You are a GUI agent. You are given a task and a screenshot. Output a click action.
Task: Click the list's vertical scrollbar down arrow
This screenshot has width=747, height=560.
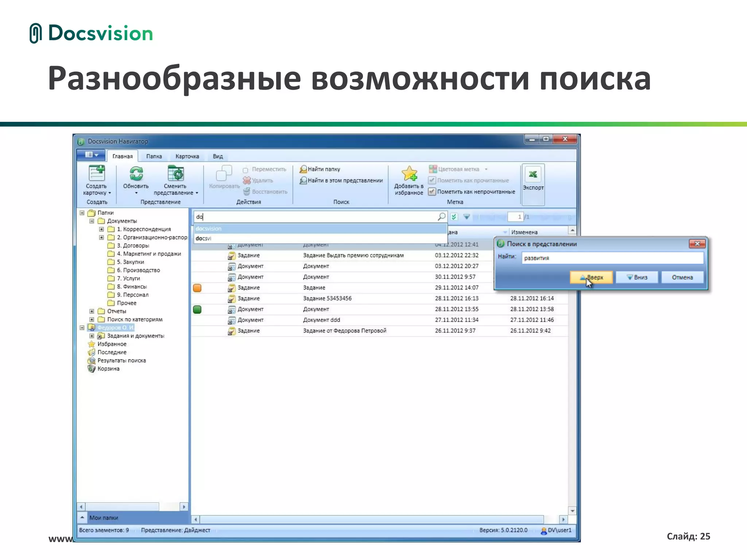(572, 511)
